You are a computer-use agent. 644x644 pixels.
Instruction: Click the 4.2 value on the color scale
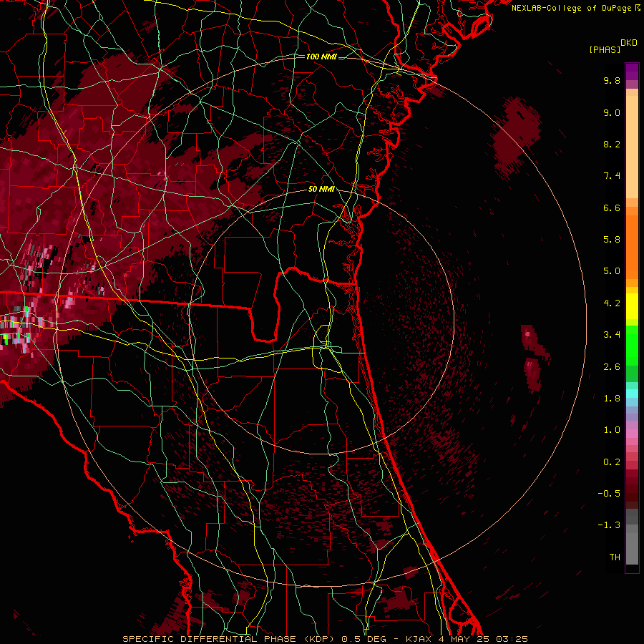(x=612, y=303)
